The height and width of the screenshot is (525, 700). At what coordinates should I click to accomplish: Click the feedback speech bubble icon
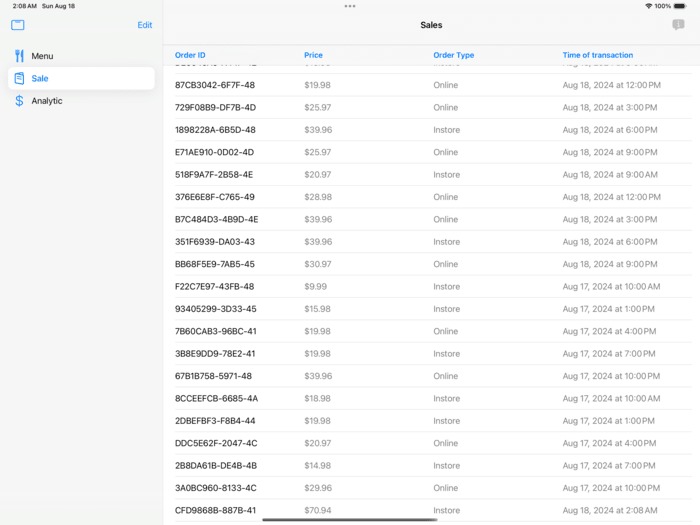[678, 25]
